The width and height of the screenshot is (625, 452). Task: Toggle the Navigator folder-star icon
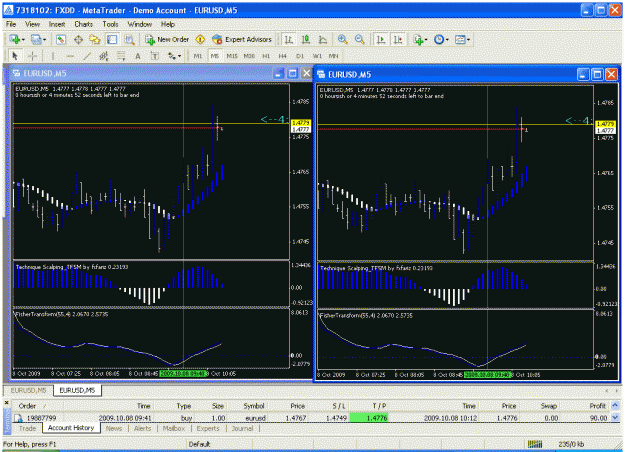click(x=95, y=39)
